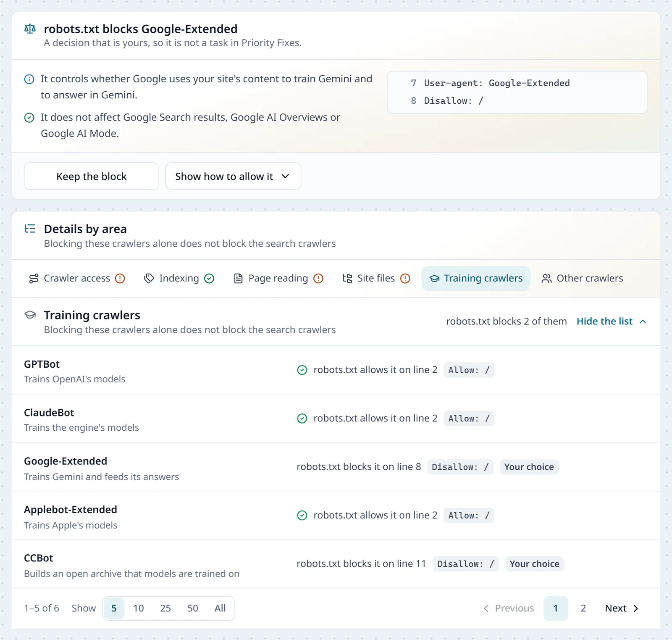Click the Previous page button
Screen dimensions: 672x640
pyautogui.click(x=509, y=608)
